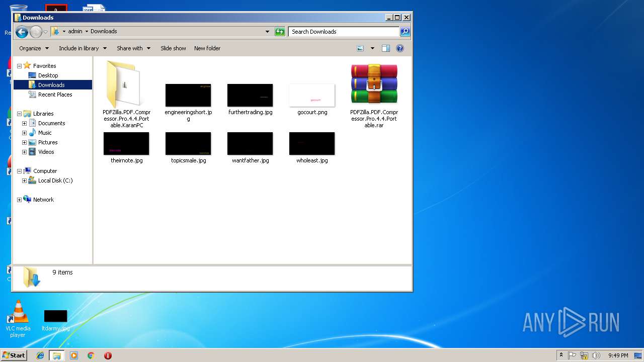Click the Show desktop tray icon
This screenshot has height=362, width=644.
[638, 355]
